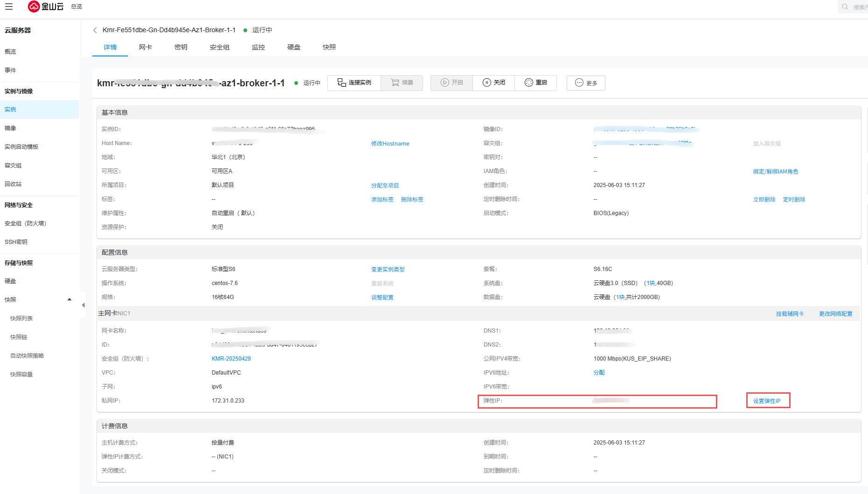Image resolution: width=868 pixels, height=494 pixels.
Task: Go back using the left chevron arrow
Action: pyautogui.click(x=95, y=30)
